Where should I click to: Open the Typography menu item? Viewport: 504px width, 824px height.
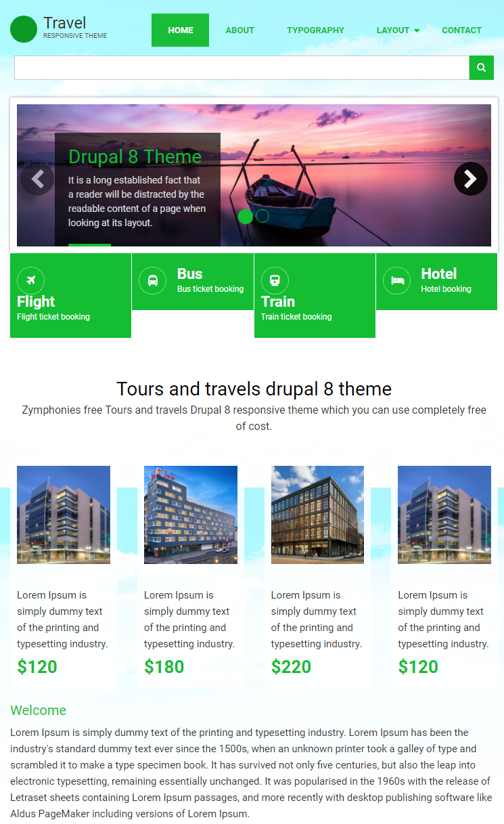315,30
